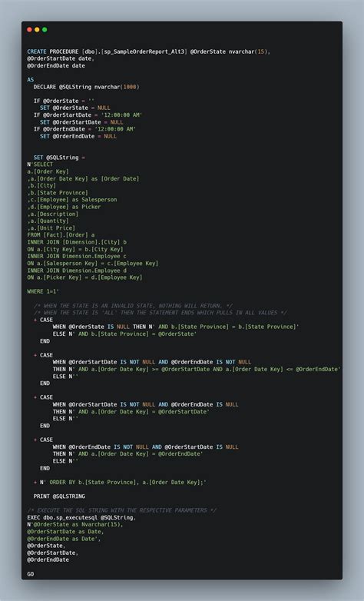Click the green maximize window dot
The image size is (364, 601).
(45, 29)
